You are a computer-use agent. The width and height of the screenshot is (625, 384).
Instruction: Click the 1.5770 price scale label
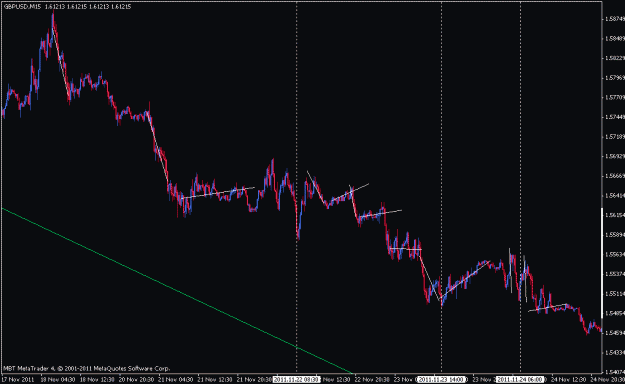coord(615,97)
